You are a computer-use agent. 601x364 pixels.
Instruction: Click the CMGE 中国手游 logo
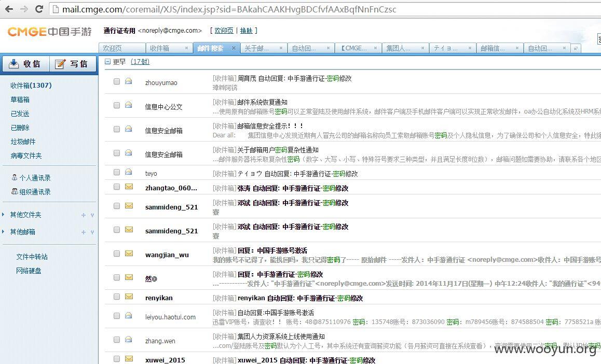click(49, 32)
